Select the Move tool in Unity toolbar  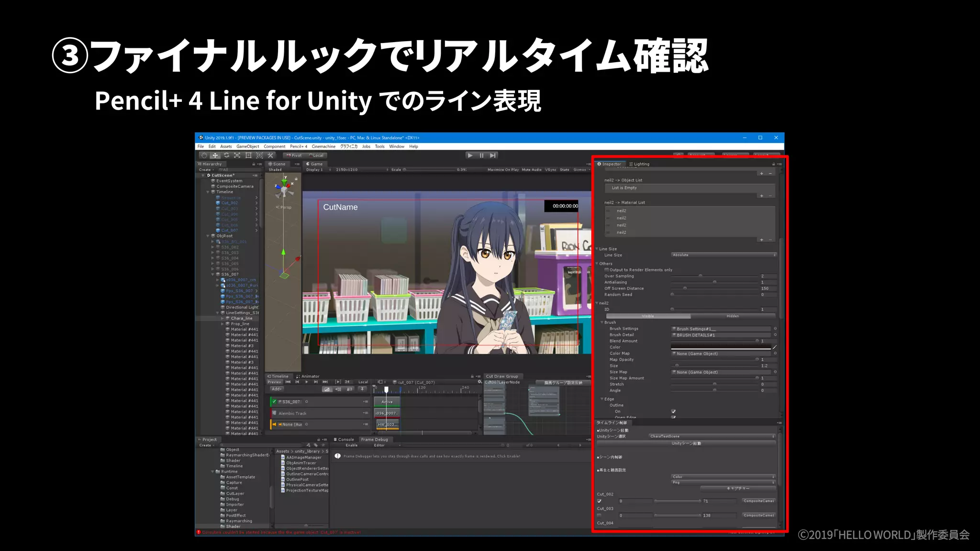(x=215, y=155)
